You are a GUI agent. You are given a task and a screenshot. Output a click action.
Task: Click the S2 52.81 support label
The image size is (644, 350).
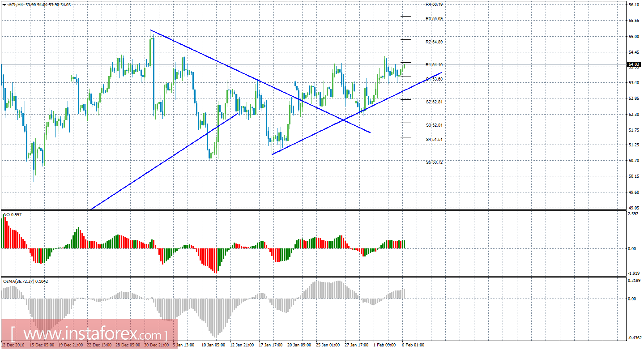pyautogui.click(x=434, y=102)
